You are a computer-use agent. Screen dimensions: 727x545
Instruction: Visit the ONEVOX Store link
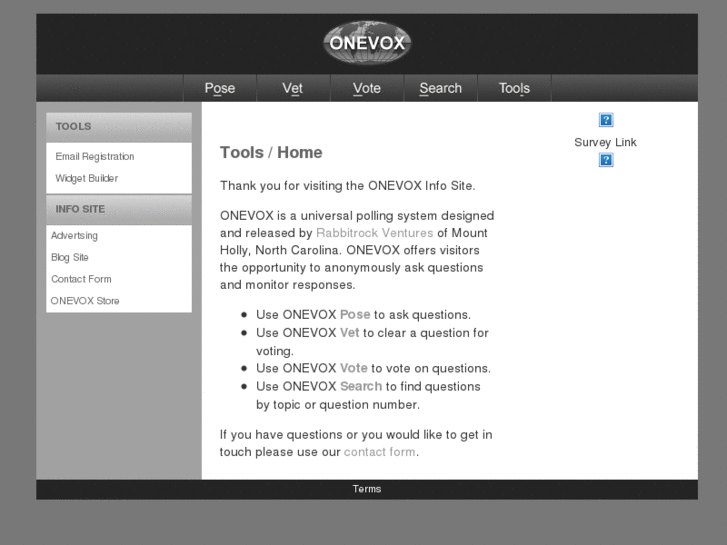click(85, 301)
